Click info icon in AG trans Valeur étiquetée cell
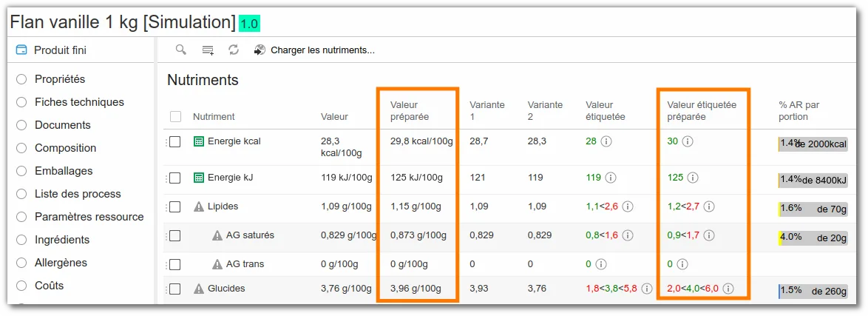This screenshot has height=316, width=868. (601, 264)
